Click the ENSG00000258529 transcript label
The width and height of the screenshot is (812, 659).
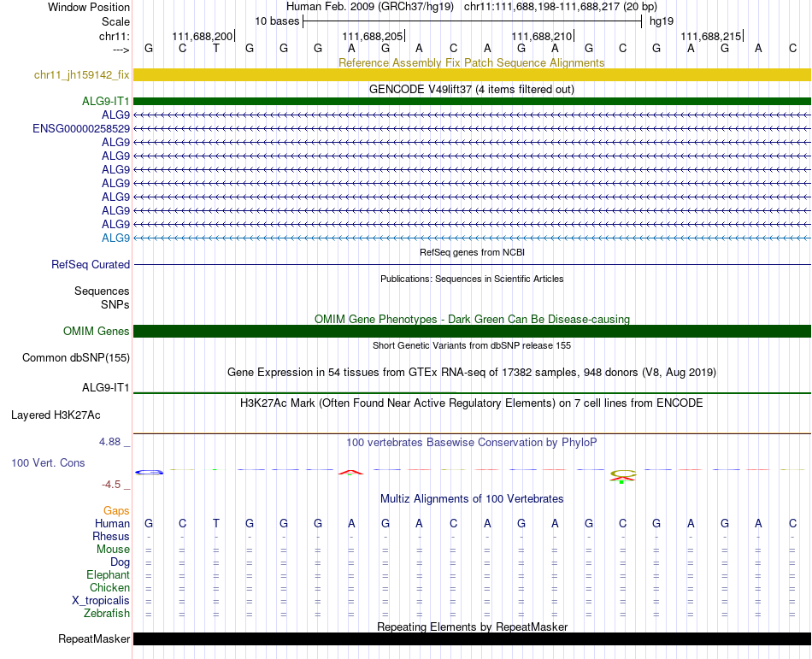click(81, 128)
